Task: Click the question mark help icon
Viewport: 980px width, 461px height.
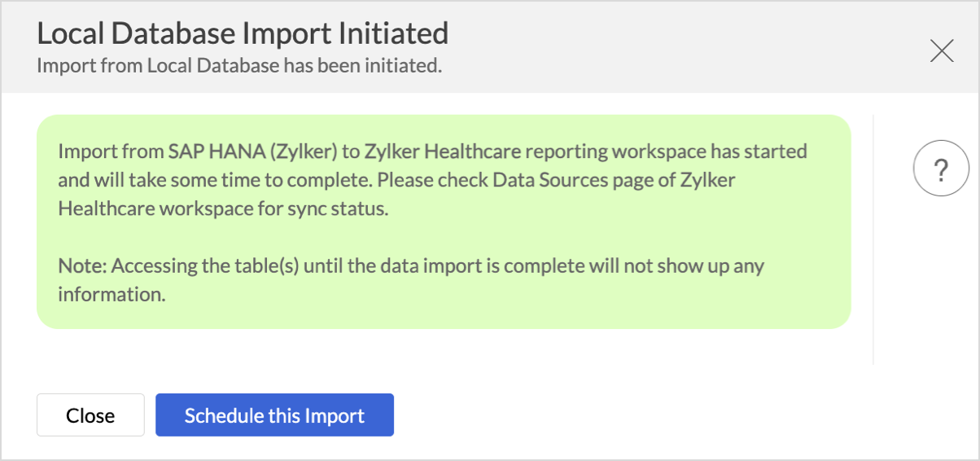Action: [x=941, y=169]
